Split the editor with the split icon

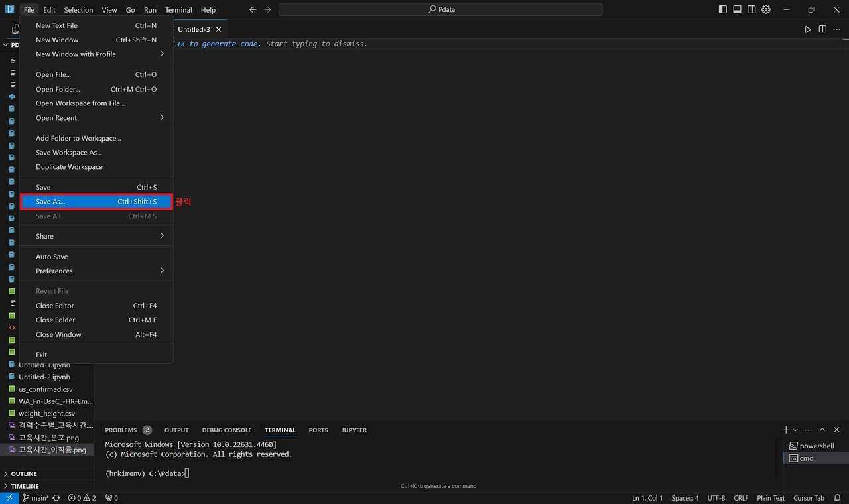coord(822,29)
